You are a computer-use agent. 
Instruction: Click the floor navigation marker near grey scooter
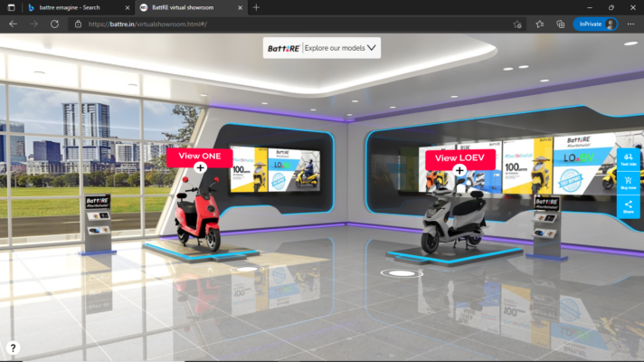(402, 273)
